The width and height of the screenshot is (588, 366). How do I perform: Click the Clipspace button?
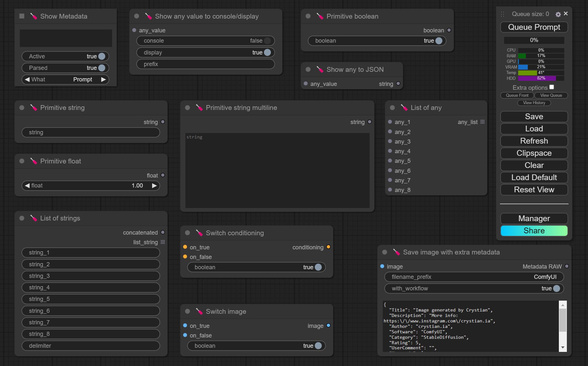(x=534, y=153)
